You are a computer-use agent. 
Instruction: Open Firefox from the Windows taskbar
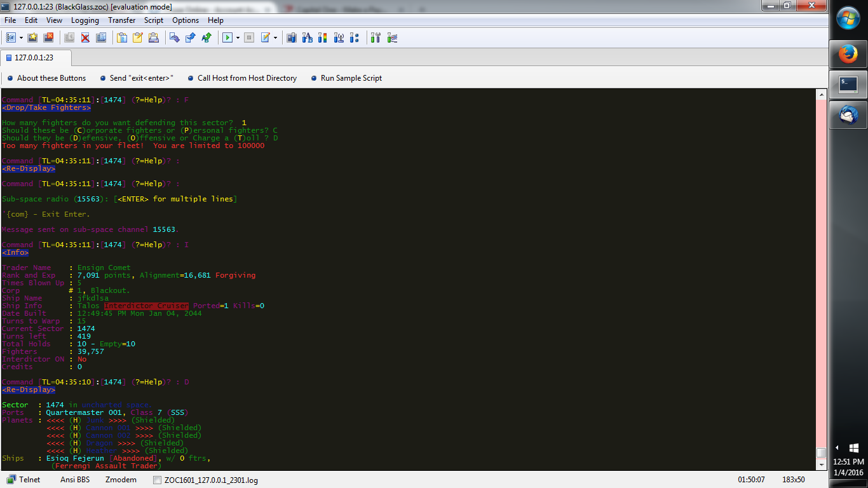click(x=848, y=55)
